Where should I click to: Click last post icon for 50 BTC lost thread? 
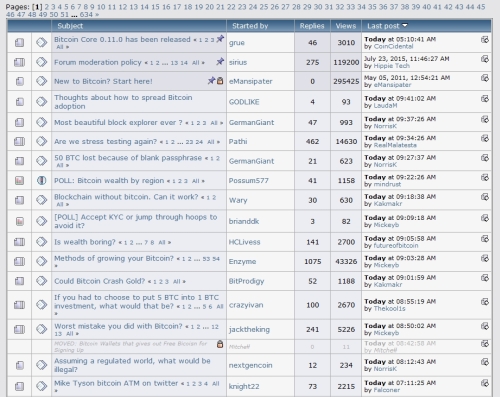pyautogui.click(x=485, y=158)
